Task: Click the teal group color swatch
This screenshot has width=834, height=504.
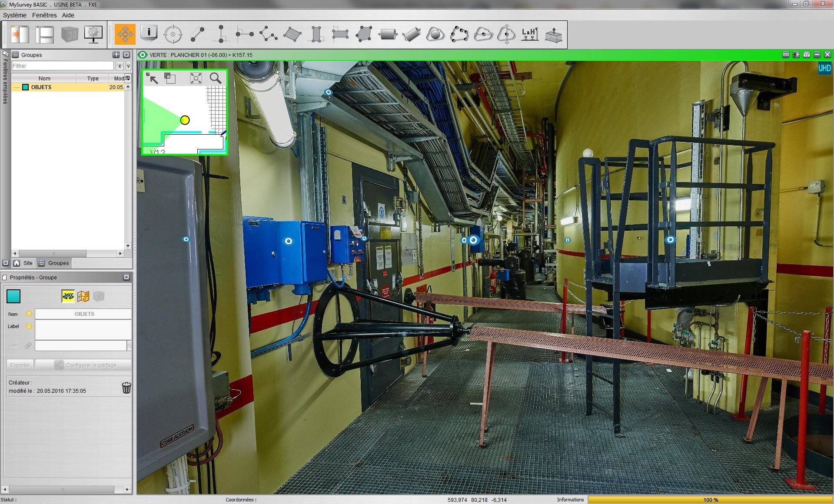Action: [x=13, y=296]
